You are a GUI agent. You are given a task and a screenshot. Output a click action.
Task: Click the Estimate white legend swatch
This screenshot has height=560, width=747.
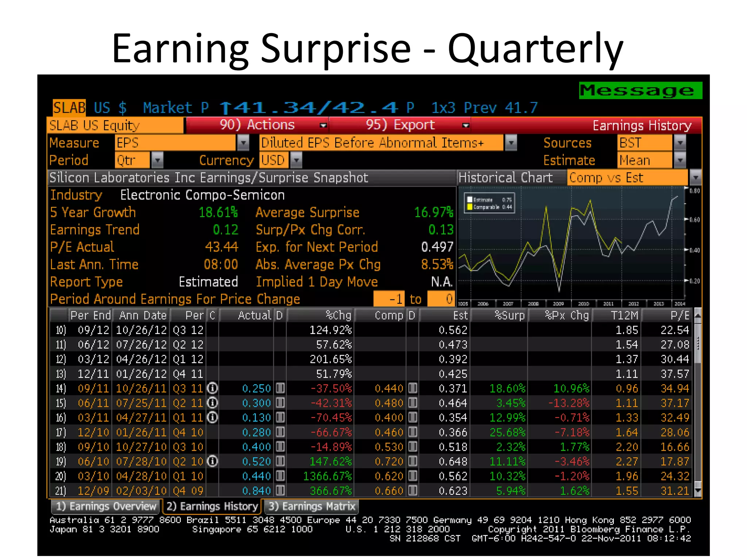click(470, 200)
